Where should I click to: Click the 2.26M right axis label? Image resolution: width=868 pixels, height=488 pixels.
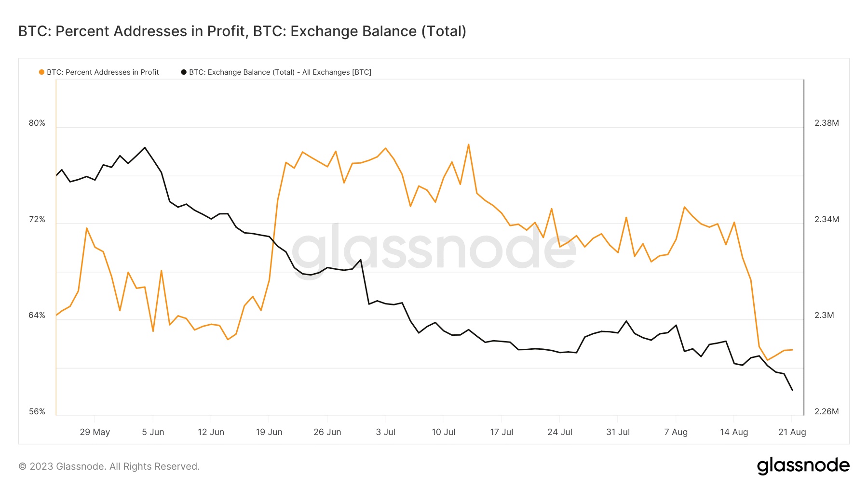827,411
